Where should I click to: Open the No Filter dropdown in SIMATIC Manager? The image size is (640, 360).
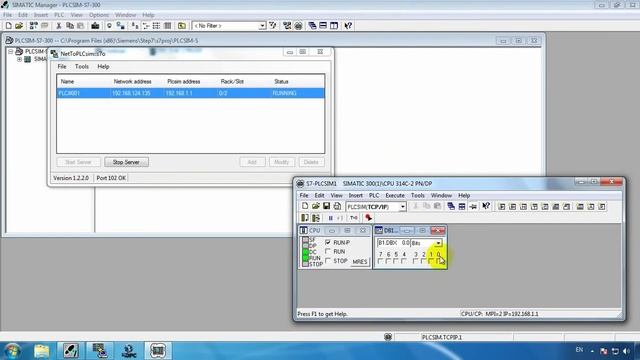(262, 26)
